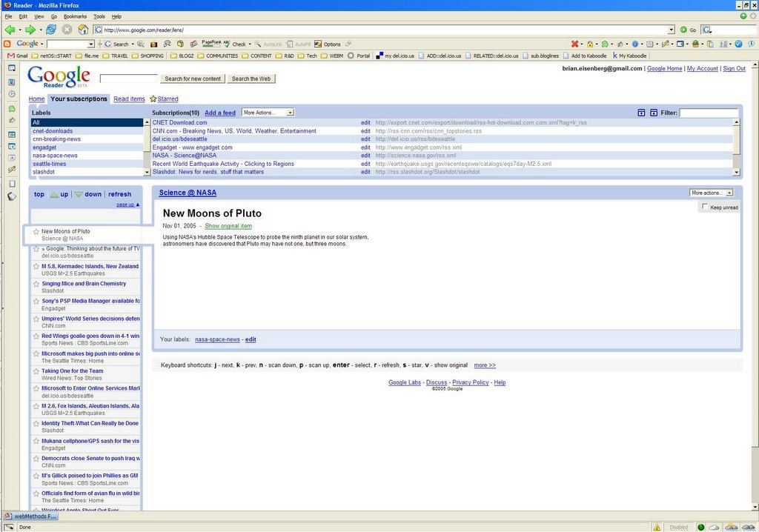Click the Labels list scrollbar down arrow

[x=148, y=172]
